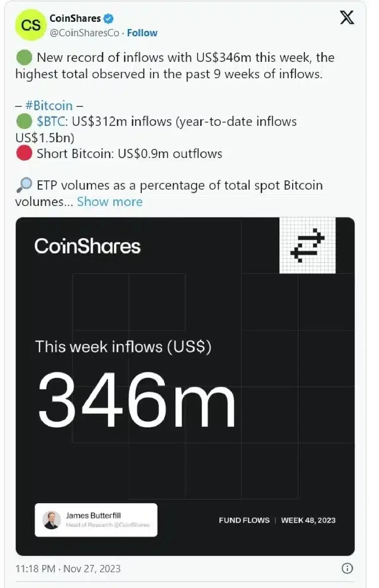379x588 pixels.
Task: Open the #Bitcoin hashtag
Action: (49, 105)
